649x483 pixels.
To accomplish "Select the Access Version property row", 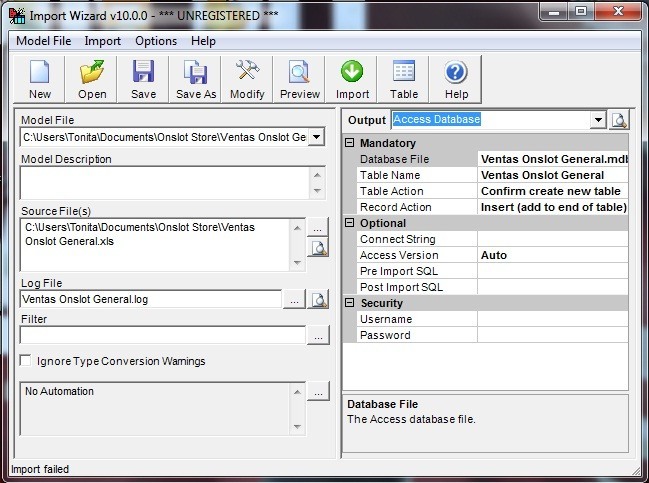I will pyautogui.click(x=493, y=255).
